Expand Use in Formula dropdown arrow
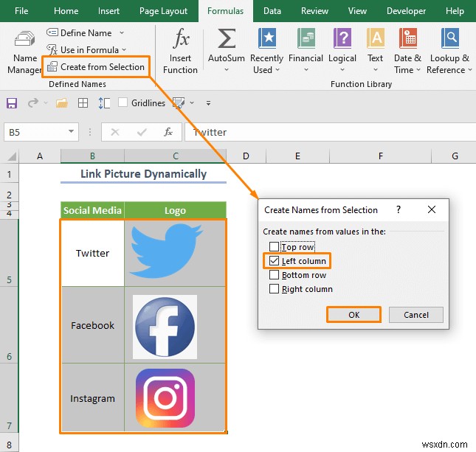 (124, 49)
